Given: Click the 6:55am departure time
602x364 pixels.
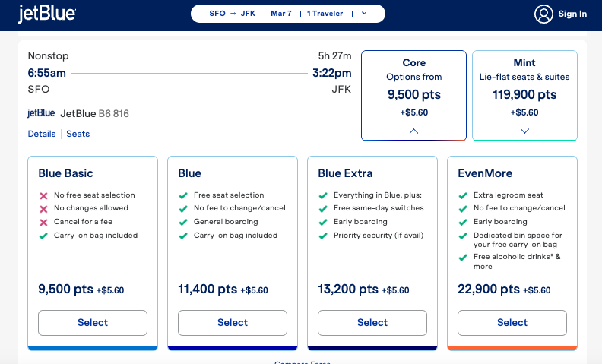Looking at the screenshot, I should [x=47, y=73].
